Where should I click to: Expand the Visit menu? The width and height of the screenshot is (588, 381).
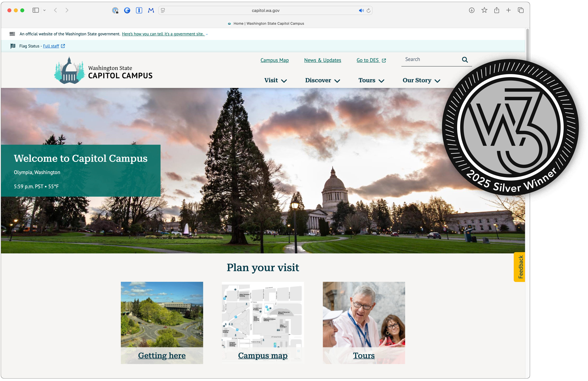pos(275,80)
